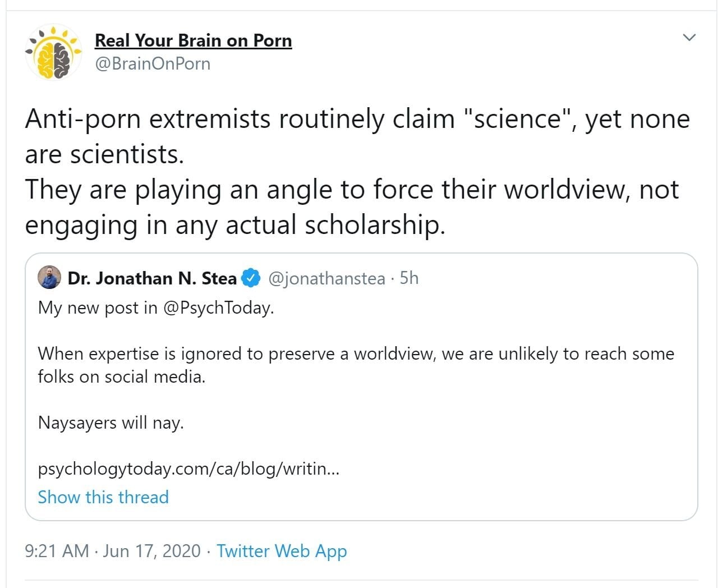Viewport: 727px width, 588px height.
Task: Click the blue verified badge icon
Action: point(251,278)
